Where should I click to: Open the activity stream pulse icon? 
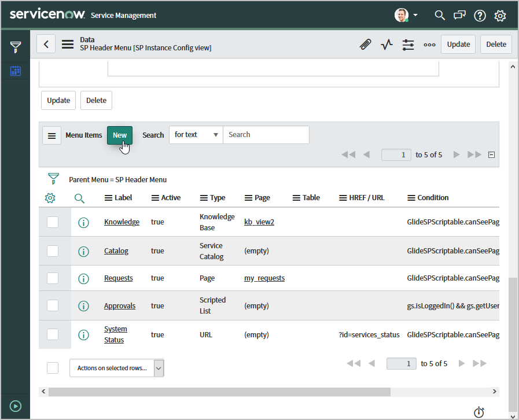coord(387,45)
